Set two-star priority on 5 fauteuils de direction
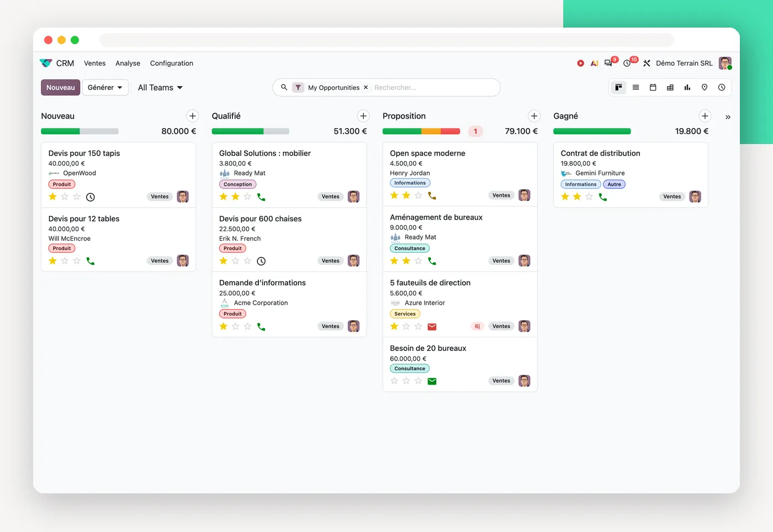 pyautogui.click(x=406, y=327)
